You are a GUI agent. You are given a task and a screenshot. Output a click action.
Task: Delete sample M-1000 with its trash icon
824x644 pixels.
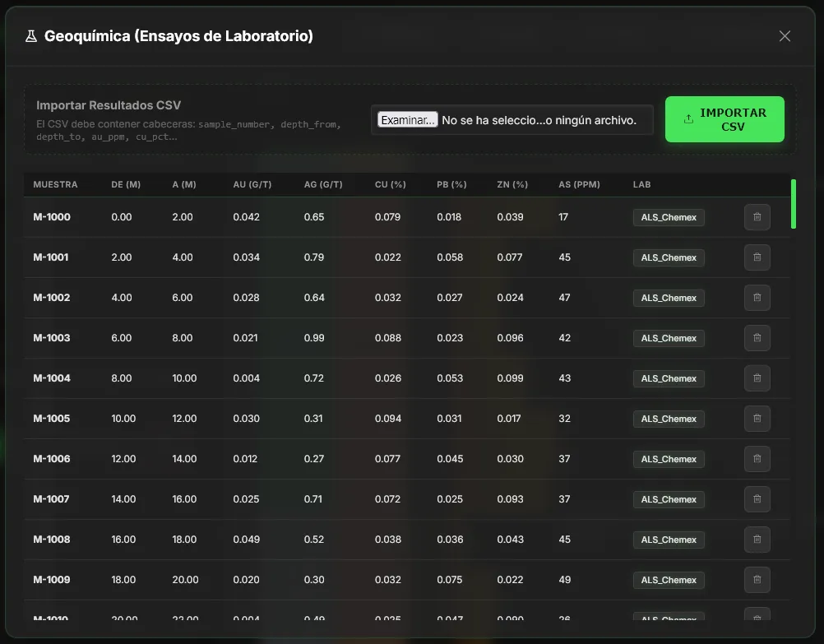pyautogui.click(x=757, y=217)
